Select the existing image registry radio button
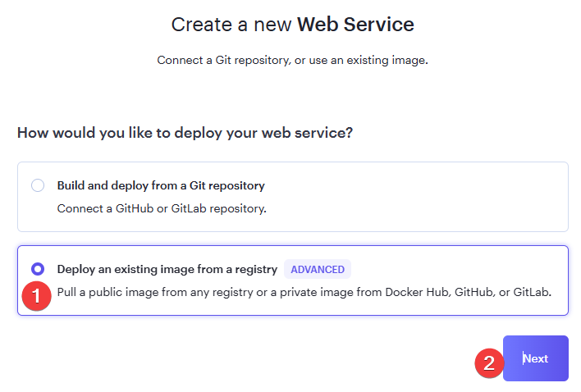This screenshot has height=392, width=581. (x=38, y=269)
